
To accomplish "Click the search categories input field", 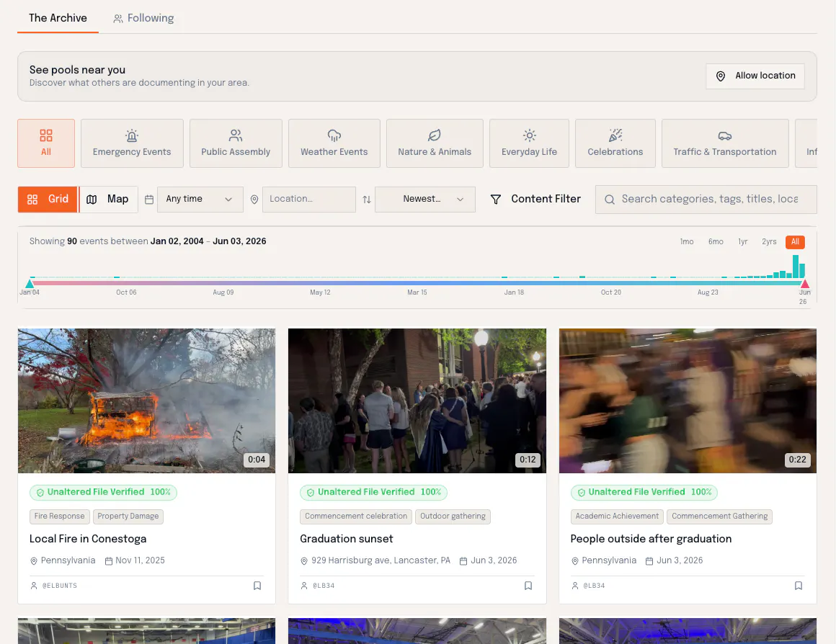I will [706, 200].
